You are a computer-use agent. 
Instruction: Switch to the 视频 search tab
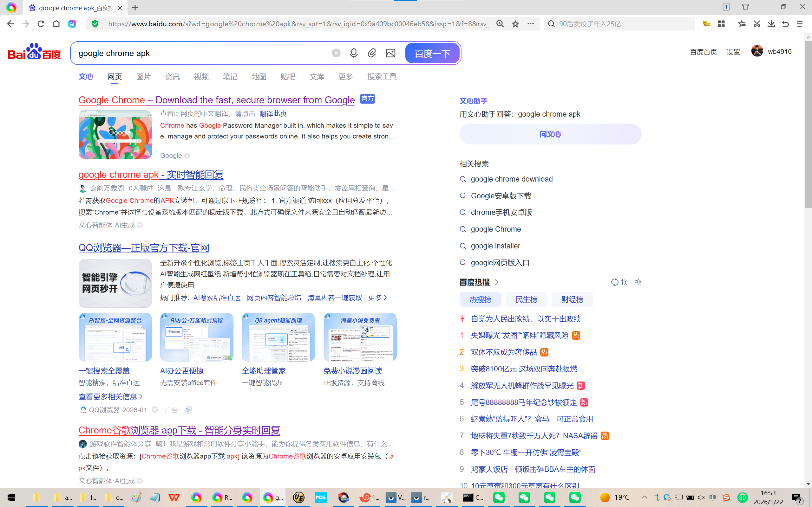[201, 77]
